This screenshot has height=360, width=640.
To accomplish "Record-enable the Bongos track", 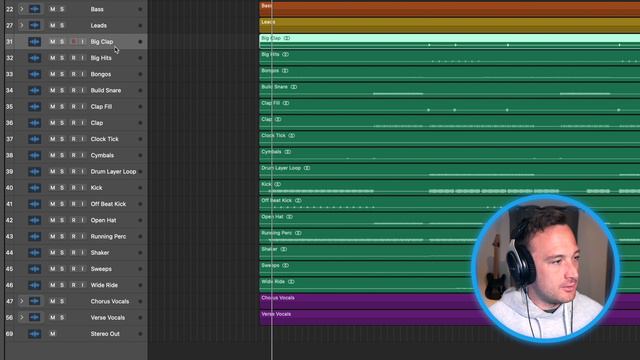I will 73,74.
